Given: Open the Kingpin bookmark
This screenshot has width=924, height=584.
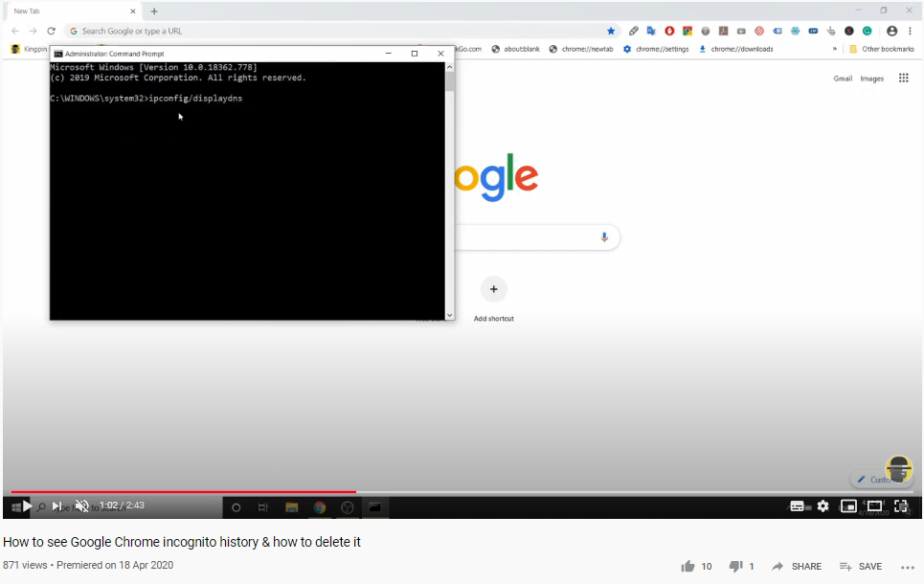Looking at the screenshot, I should pos(29,49).
